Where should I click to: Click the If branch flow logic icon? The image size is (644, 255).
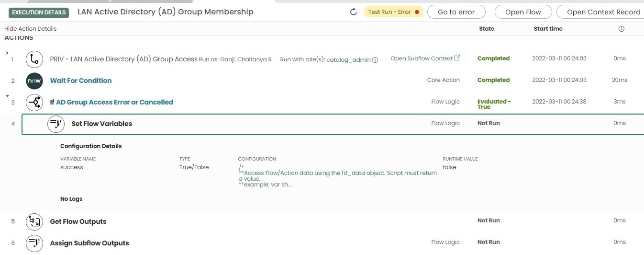[34, 102]
